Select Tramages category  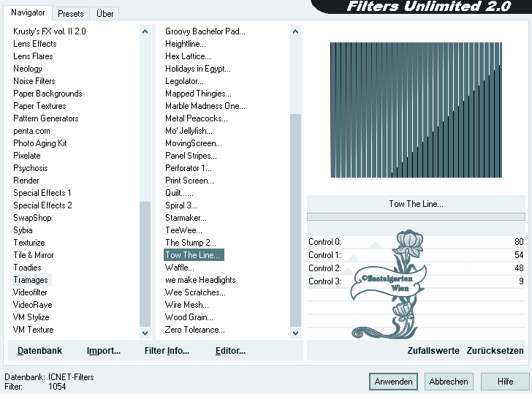tap(31, 280)
